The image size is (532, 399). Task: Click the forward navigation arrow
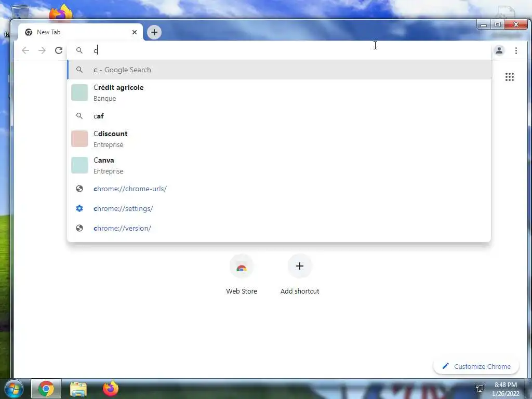(42, 50)
